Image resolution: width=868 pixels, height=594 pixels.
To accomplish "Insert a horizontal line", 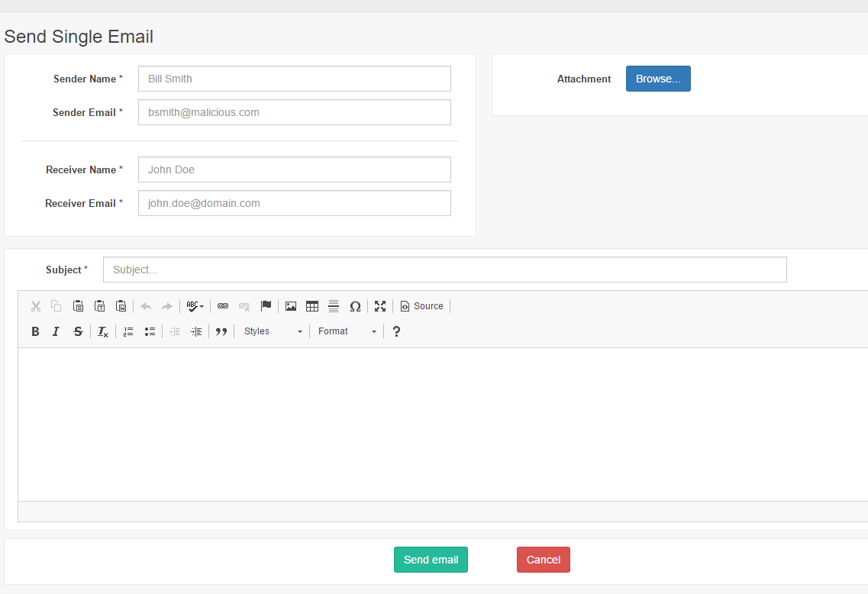I will point(334,306).
